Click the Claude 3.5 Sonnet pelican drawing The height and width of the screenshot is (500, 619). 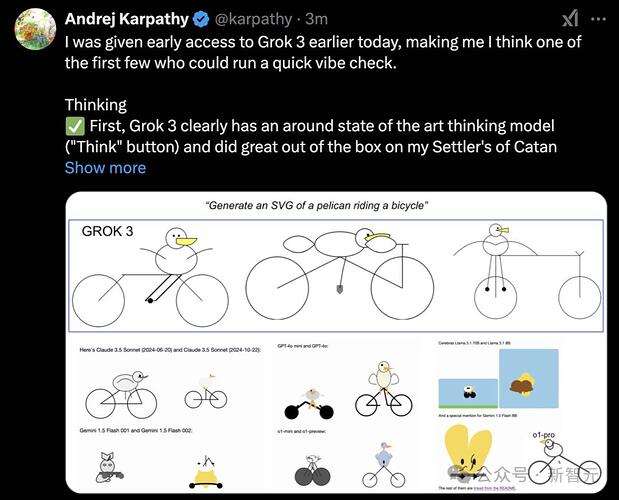(x=121, y=394)
